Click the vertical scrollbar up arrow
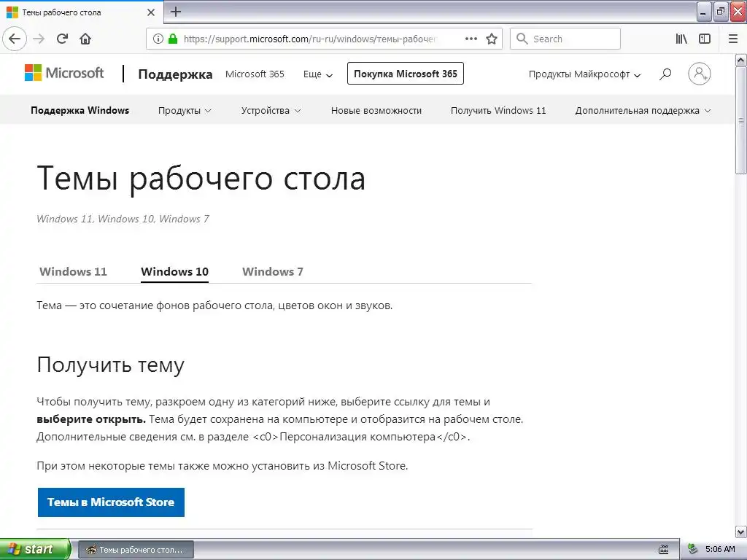The image size is (747, 560). tap(741, 60)
